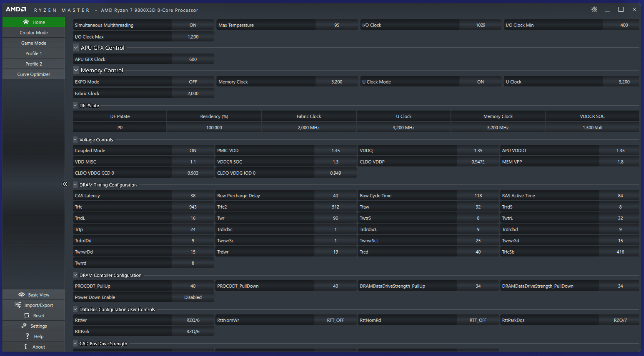Collapse DRAM Timing Configuration section
This screenshot has height=356, width=644.
pyautogui.click(x=75, y=184)
